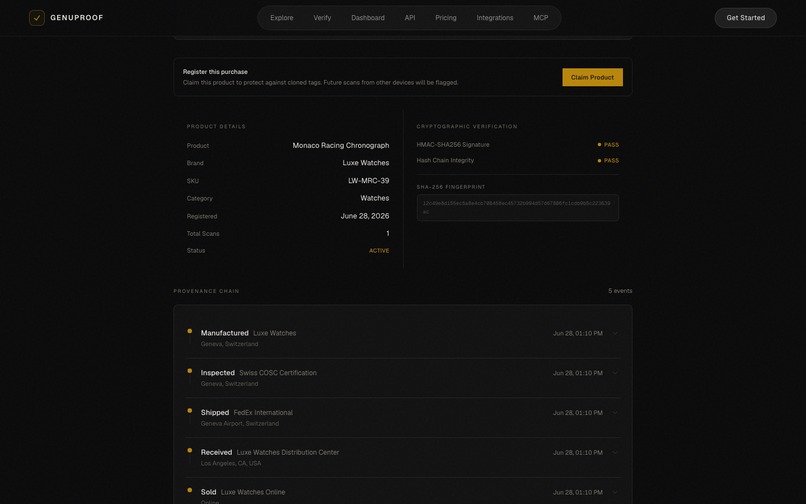
Task: Click the brand value Luxe Watches
Action: click(365, 163)
